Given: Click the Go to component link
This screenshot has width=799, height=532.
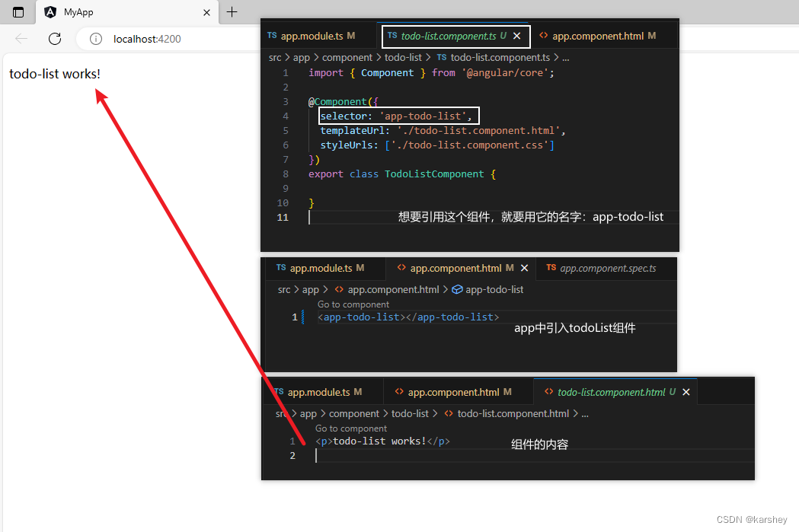Looking at the screenshot, I should coord(353,304).
